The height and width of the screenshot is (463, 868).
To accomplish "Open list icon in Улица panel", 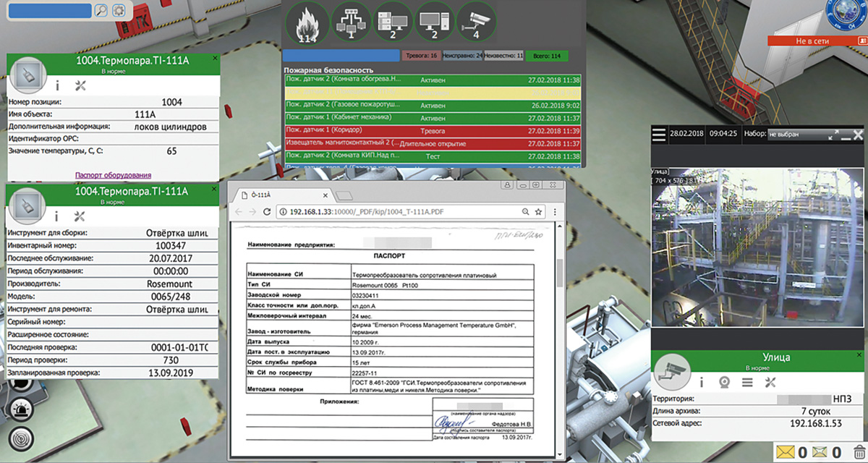I will pos(746,381).
